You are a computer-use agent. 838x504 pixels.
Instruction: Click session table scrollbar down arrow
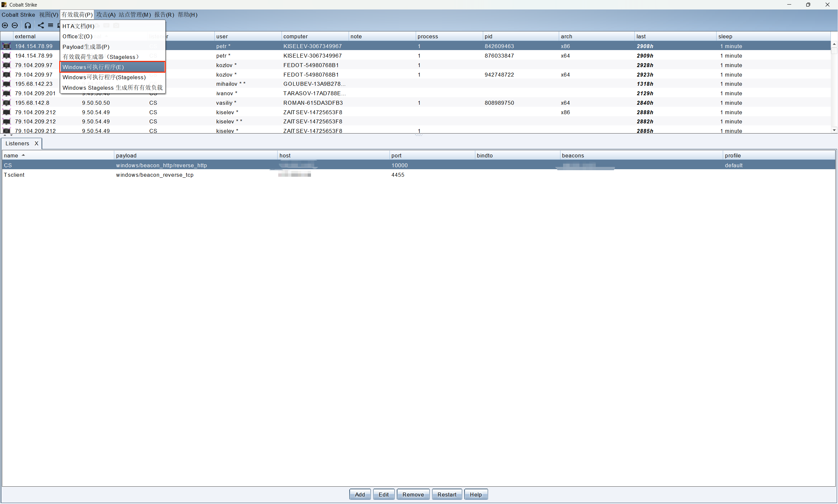[x=834, y=130]
